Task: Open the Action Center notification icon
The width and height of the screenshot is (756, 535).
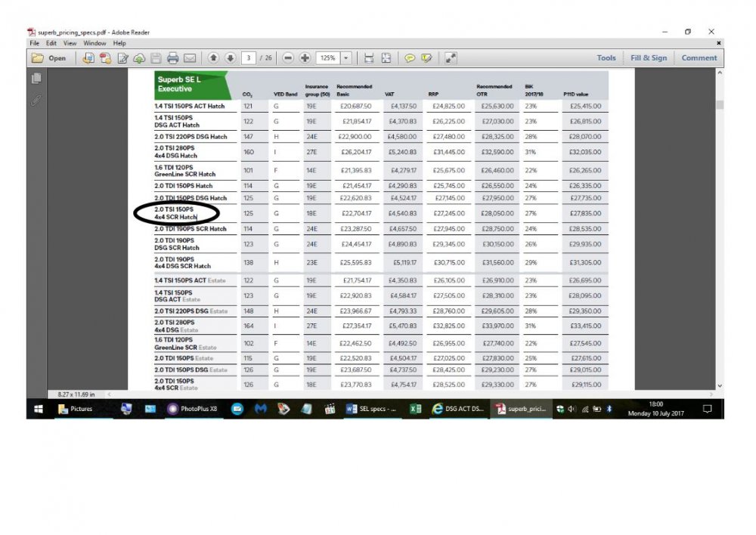Action: (x=707, y=410)
